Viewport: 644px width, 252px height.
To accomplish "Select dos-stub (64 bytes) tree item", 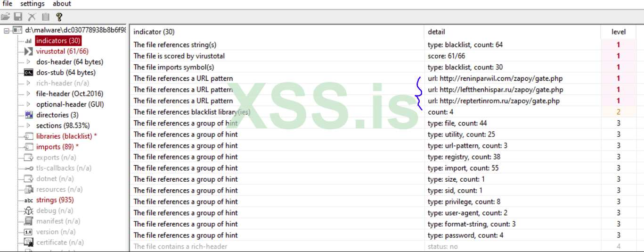I will coord(66,73).
